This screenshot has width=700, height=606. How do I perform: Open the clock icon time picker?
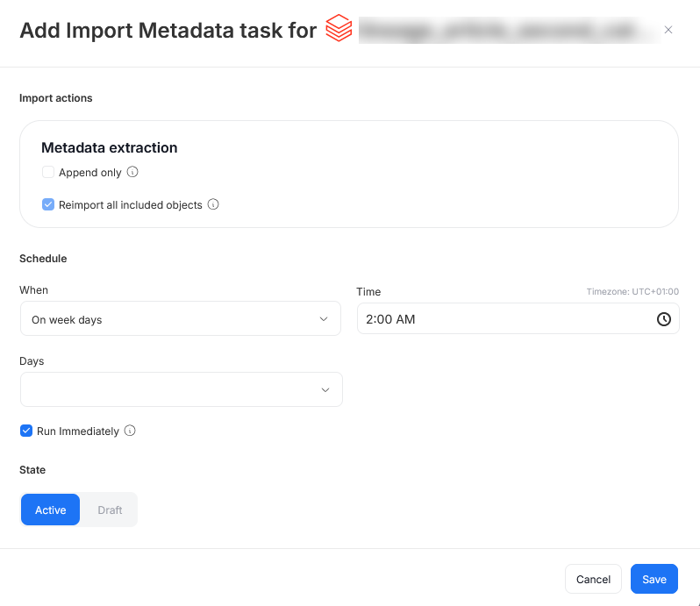(664, 319)
